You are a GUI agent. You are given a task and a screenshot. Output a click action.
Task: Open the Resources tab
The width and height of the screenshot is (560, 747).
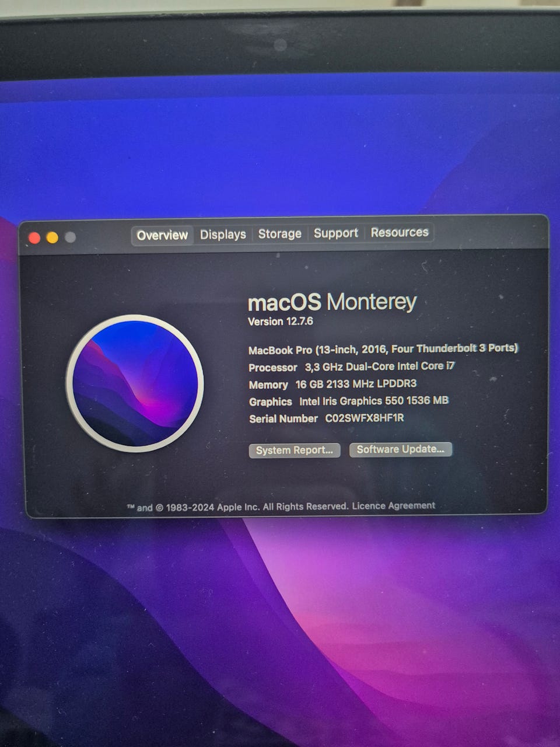tap(400, 232)
